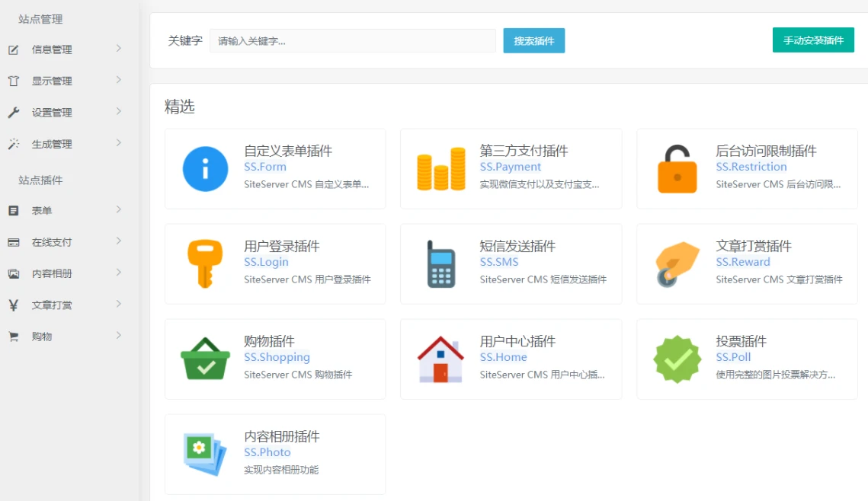Screen dimensions: 868x501
Task: Click the house icon of 用户中心插件
Action: (440, 359)
